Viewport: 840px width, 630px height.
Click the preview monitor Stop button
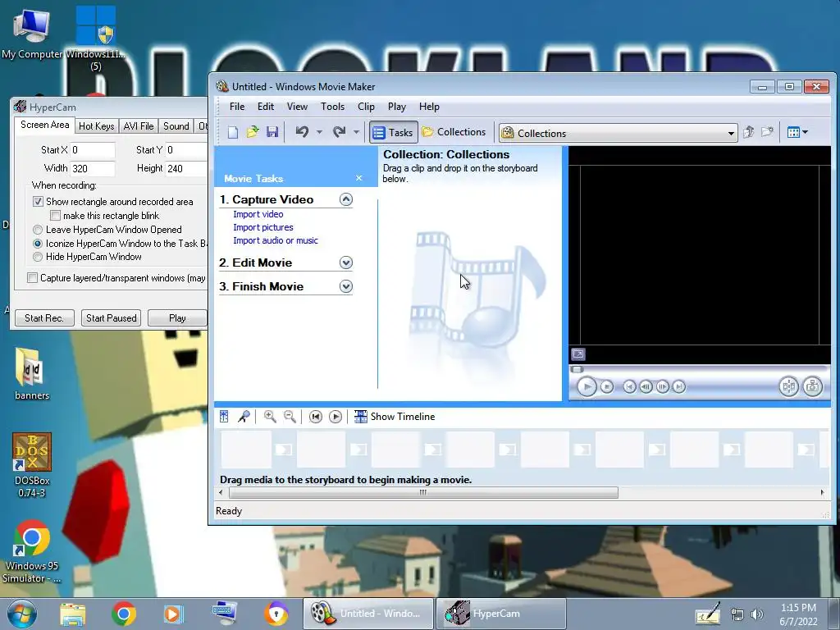[606, 387]
